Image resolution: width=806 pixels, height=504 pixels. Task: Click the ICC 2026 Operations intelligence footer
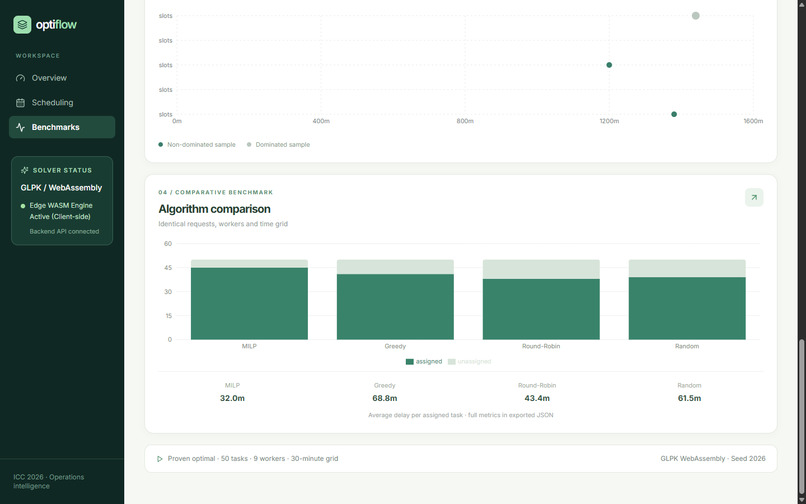pos(49,481)
